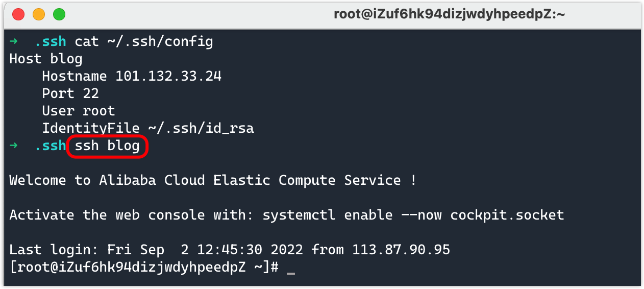Click the "Port 22" config line
The width and height of the screenshot is (644, 289).
pos(70,94)
